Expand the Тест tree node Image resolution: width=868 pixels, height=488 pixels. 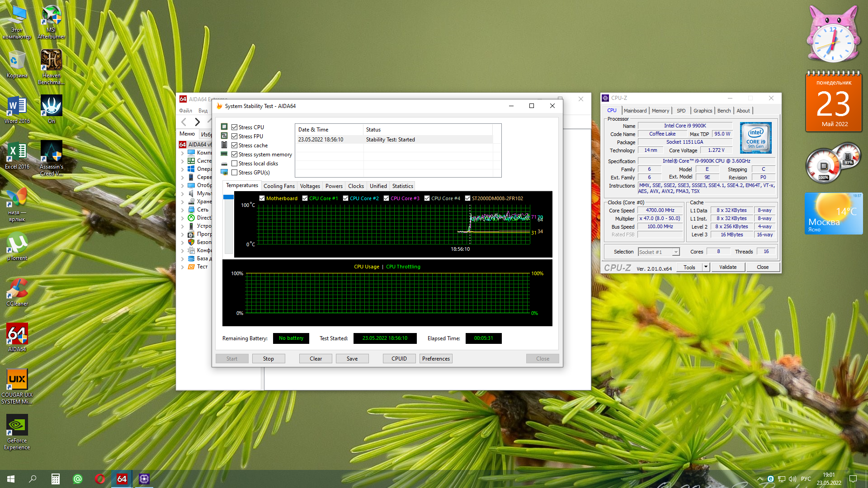click(182, 267)
